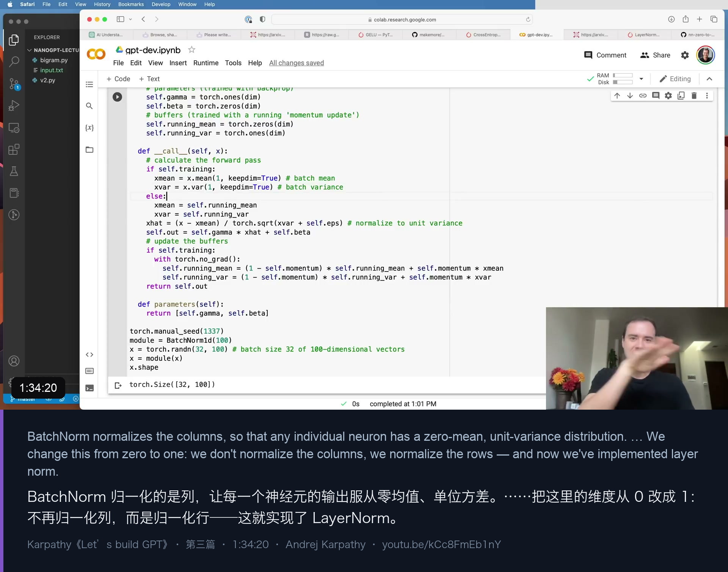Clear cell output icon
Screen dimensions: 728x572
click(x=118, y=385)
